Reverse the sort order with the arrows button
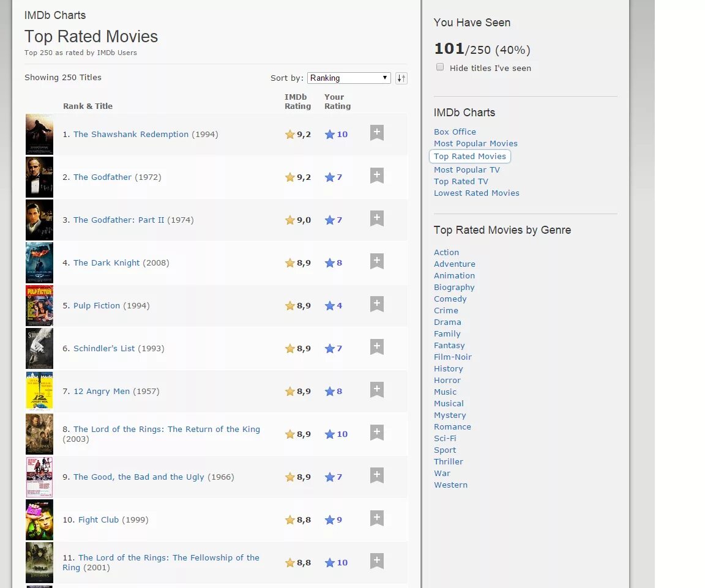The width and height of the screenshot is (705, 588). [x=401, y=78]
